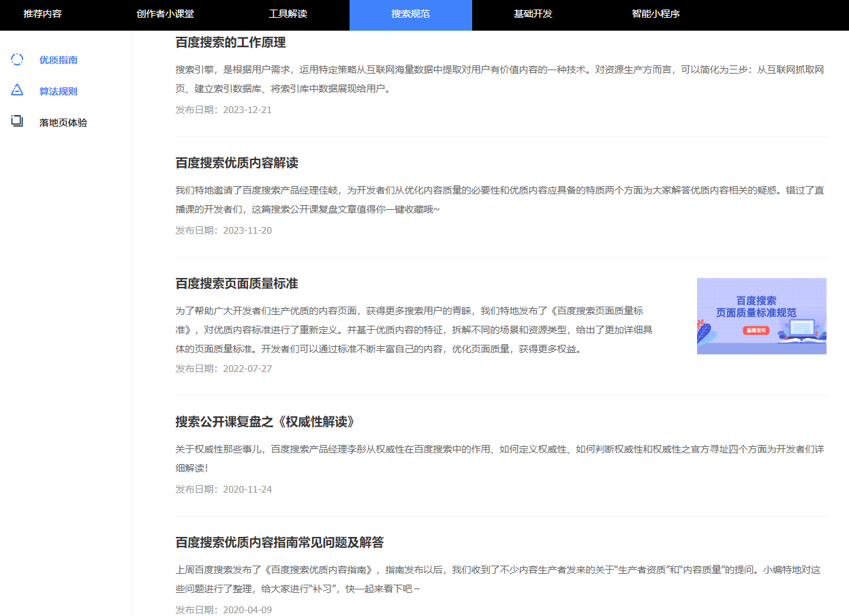Click the description starting 我们特地邀请了百度搜索产品经理

500,200
